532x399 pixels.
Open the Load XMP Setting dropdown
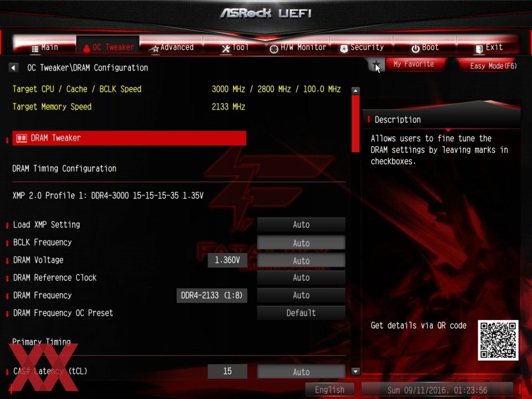[301, 225]
